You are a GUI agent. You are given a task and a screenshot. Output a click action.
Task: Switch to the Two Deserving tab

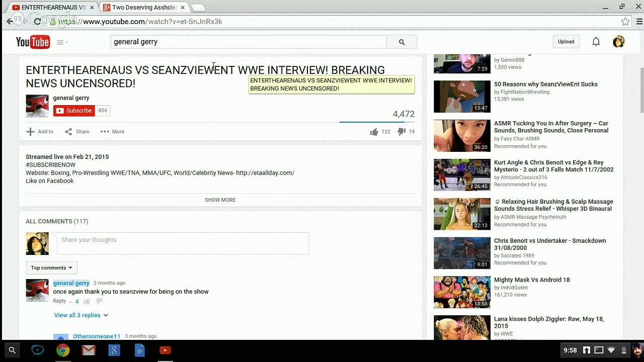point(144,8)
